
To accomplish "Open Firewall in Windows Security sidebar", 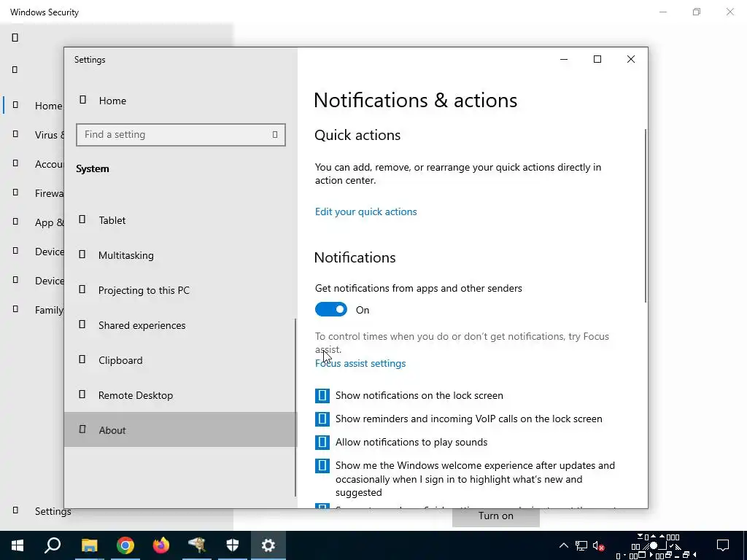I will [x=49, y=193].
